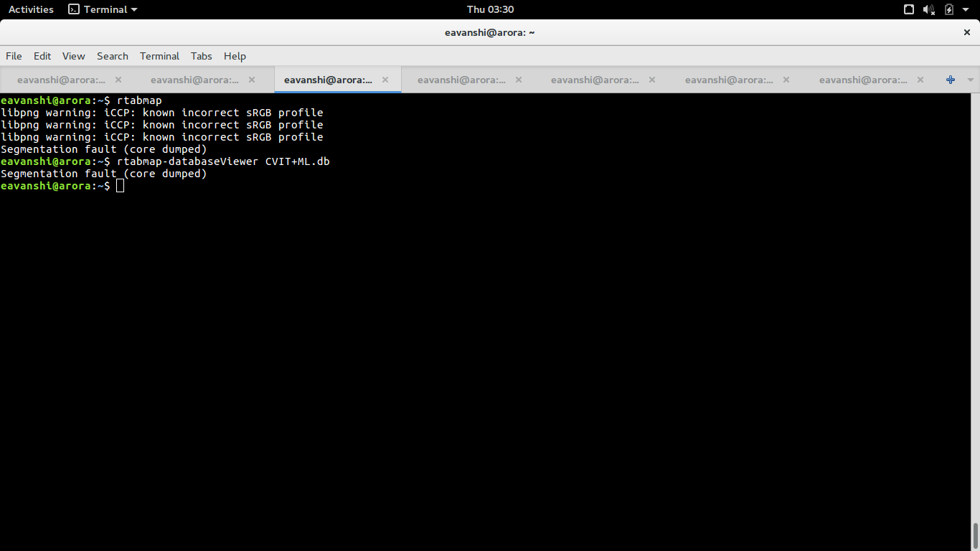Image resolution: width=980 pixels, height=551 pixels.
Task: Close the first eavanshi@arora tab
Action: click(x=118, y=80)
